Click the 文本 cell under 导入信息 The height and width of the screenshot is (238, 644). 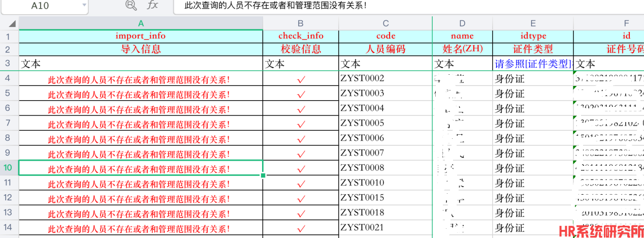(141, 64)
